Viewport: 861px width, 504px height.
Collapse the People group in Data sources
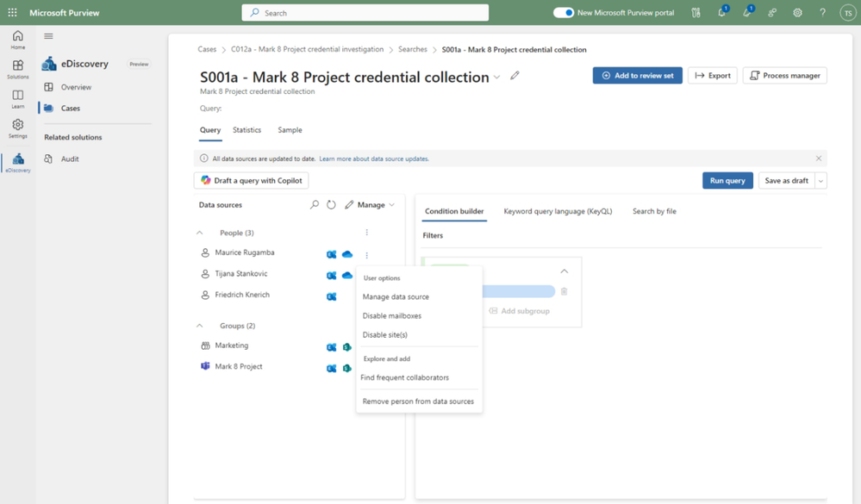pyautogui.click(x=201, y=232)
